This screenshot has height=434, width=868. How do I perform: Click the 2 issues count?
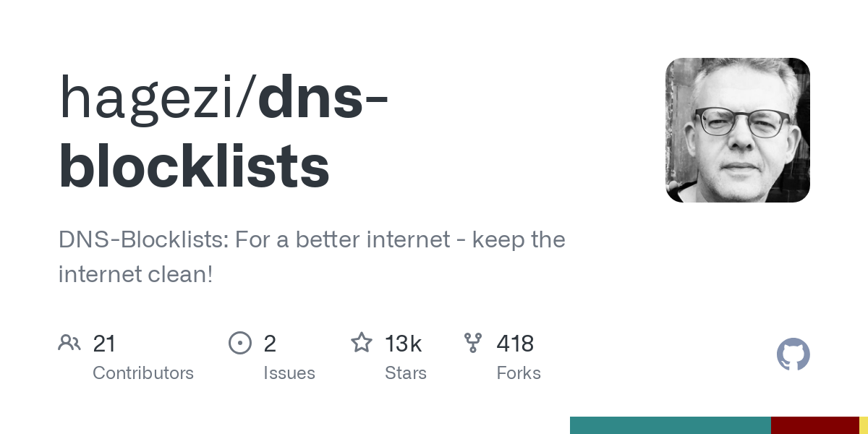click(x=270, y=344)
